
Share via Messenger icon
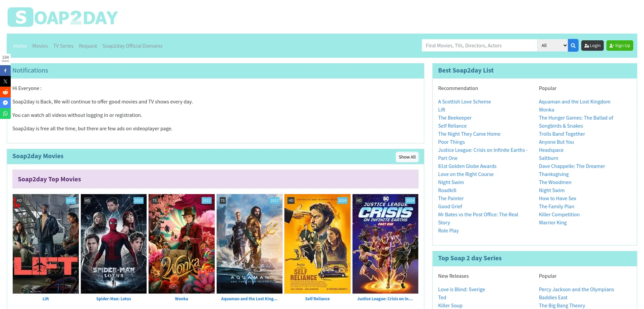(x=5, y=103)
